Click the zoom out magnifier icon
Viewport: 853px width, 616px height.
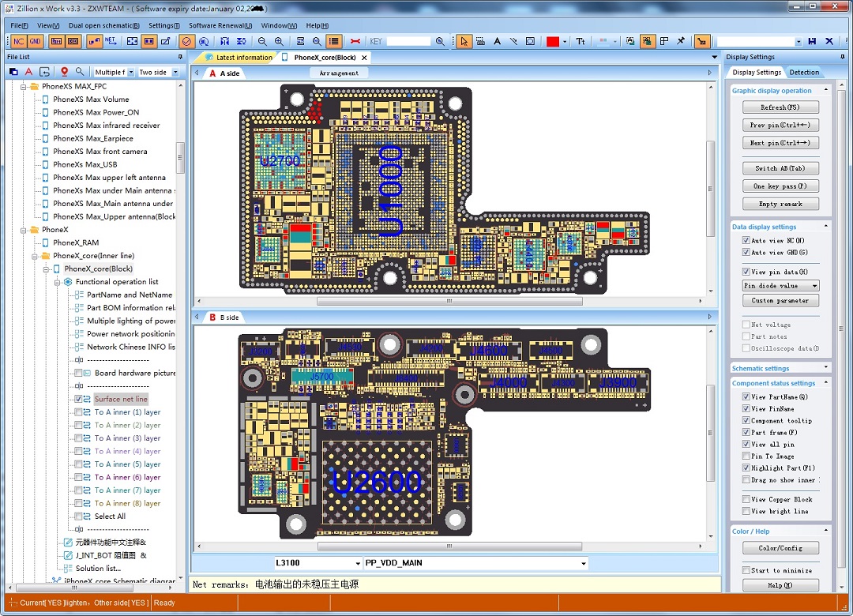[x=262, y=40]
